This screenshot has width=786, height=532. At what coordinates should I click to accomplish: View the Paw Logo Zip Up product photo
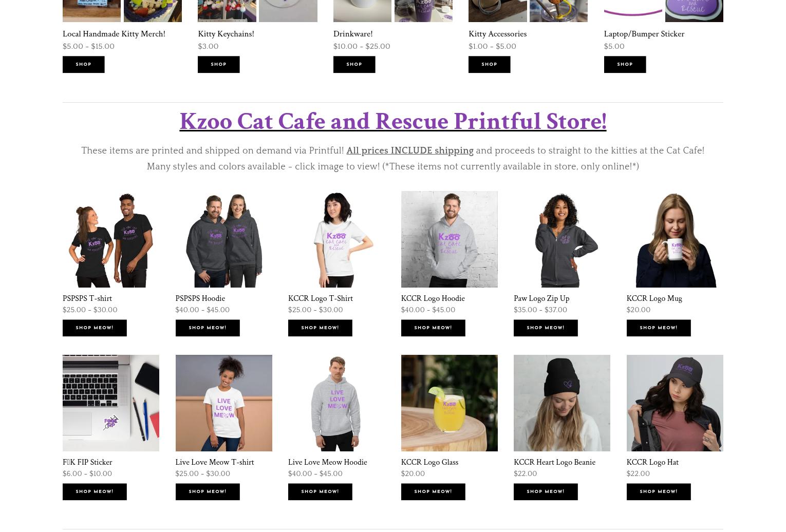pos(562,239)
